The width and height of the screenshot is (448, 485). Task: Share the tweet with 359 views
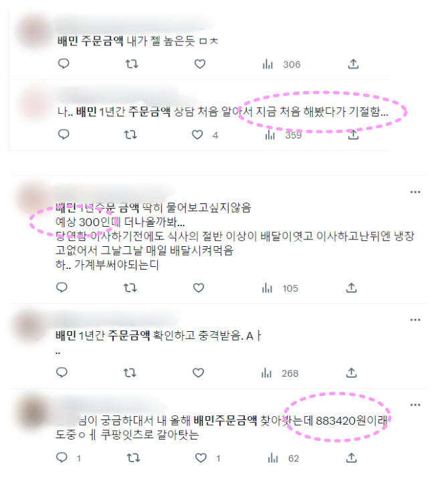coord(353,135)
